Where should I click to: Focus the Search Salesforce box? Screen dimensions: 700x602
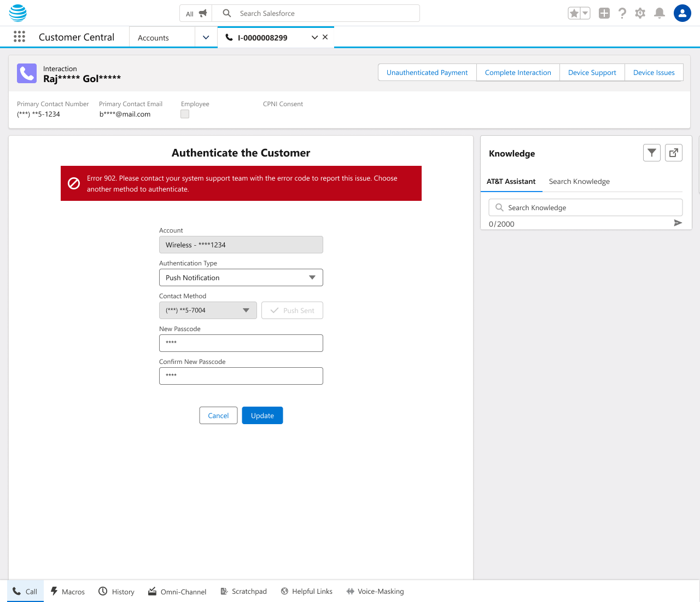(316, 13)
